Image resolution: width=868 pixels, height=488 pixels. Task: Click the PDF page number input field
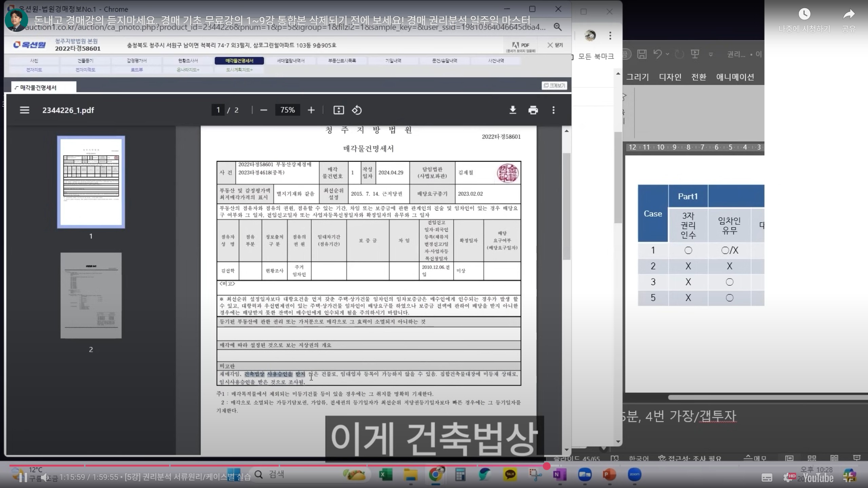click(218, 110)
